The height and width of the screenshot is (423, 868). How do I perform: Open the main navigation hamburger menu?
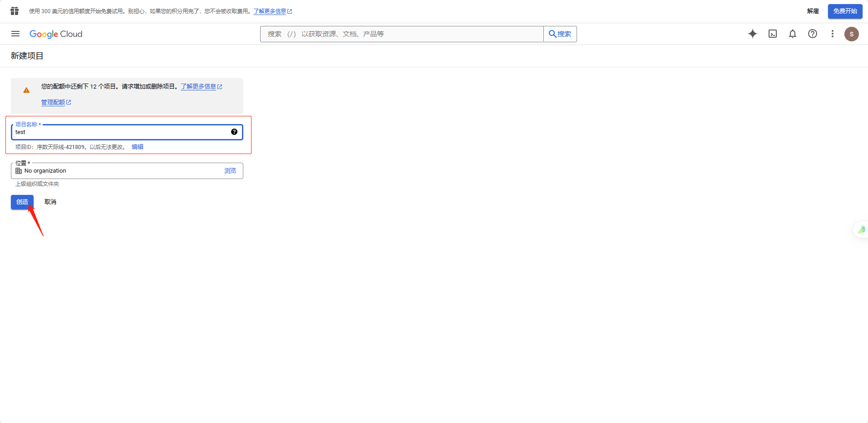point(15,34)
